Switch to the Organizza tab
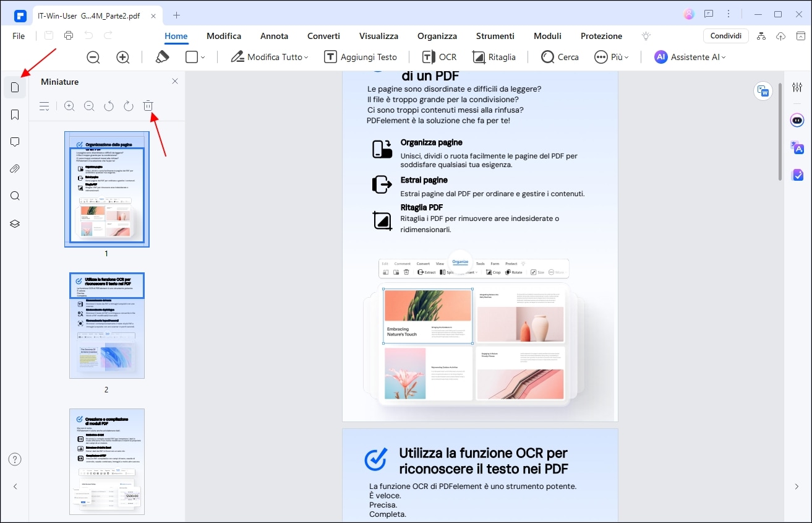812x523 pixels. [x=437, y=36]
